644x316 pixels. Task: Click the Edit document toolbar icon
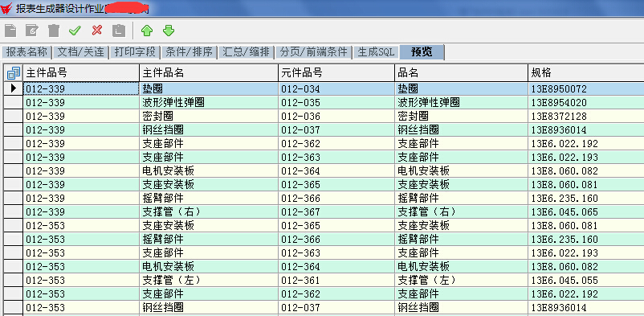[x=31, y=31]
